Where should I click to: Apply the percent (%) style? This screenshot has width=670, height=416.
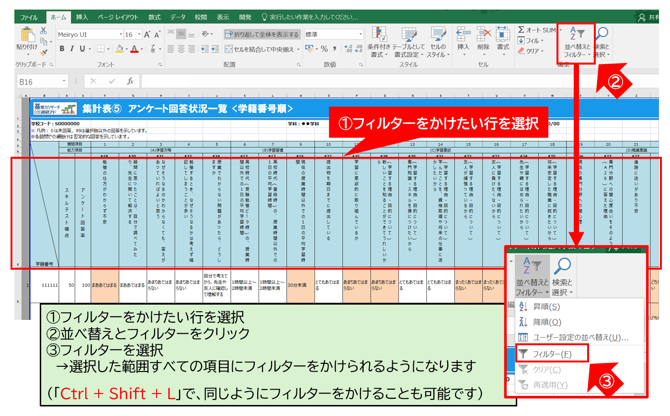(x=324, y=49)
